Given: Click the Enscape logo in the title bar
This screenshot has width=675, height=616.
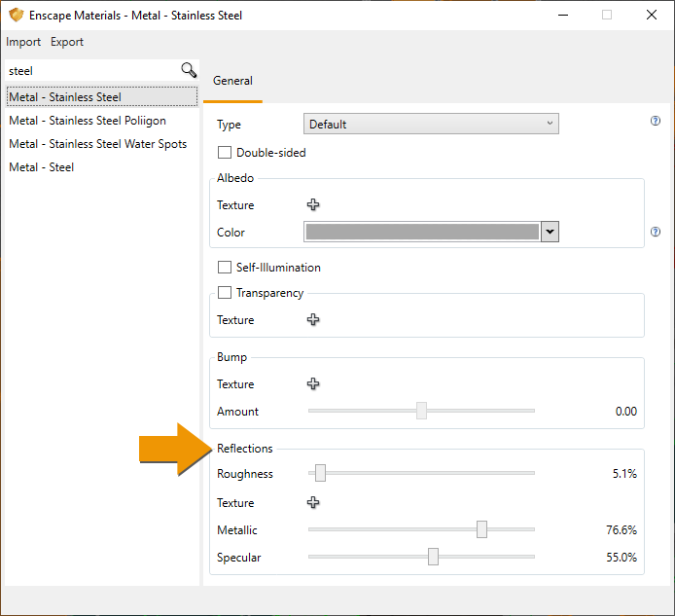Looking at the screenshot, I should pyautogui.click(x=16, y=15).
